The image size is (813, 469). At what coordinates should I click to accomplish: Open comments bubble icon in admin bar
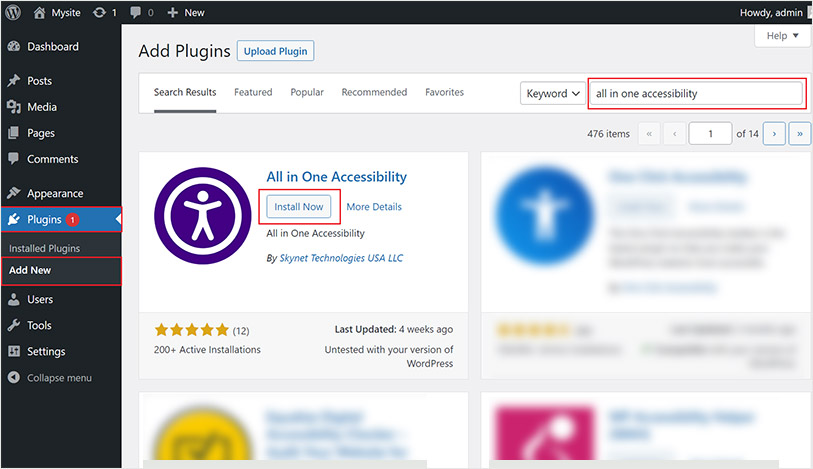pyautogui.click(x=135, y=12)
